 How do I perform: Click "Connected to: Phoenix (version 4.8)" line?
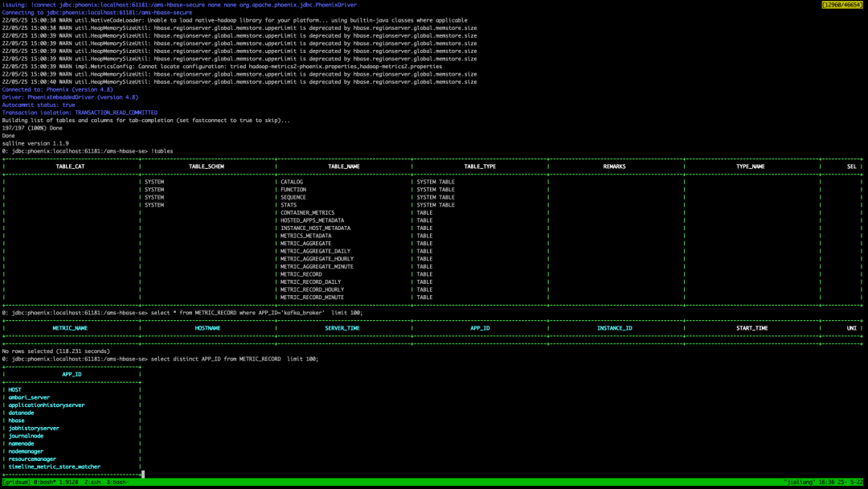[58, 90]
